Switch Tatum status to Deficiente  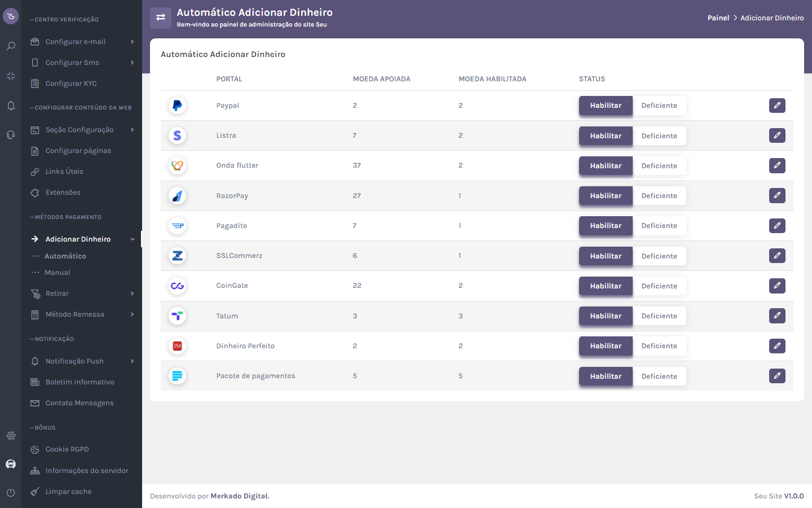point(659,316)
